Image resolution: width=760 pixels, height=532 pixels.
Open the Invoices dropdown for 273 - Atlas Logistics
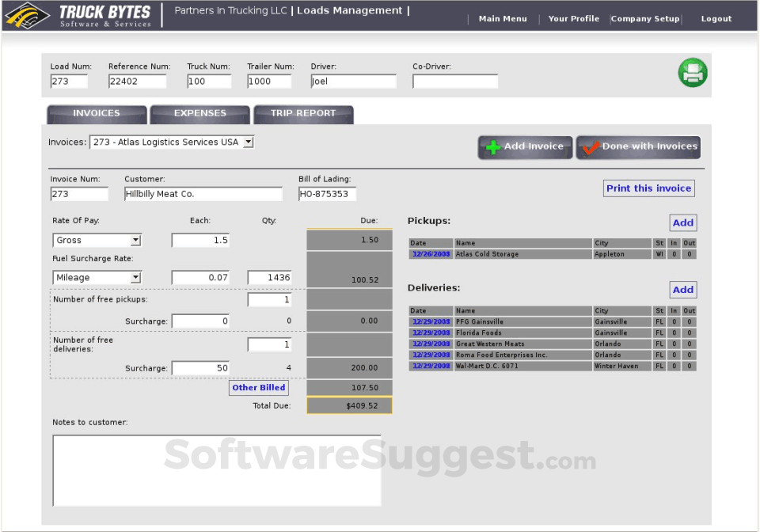pyautogui.click(x=248, y=142)
